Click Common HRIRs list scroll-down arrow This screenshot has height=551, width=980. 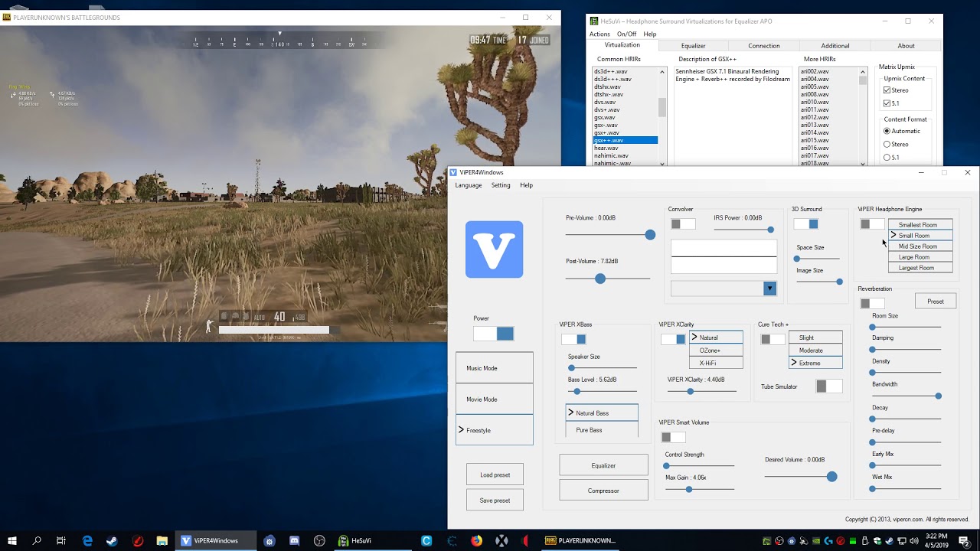663,163
